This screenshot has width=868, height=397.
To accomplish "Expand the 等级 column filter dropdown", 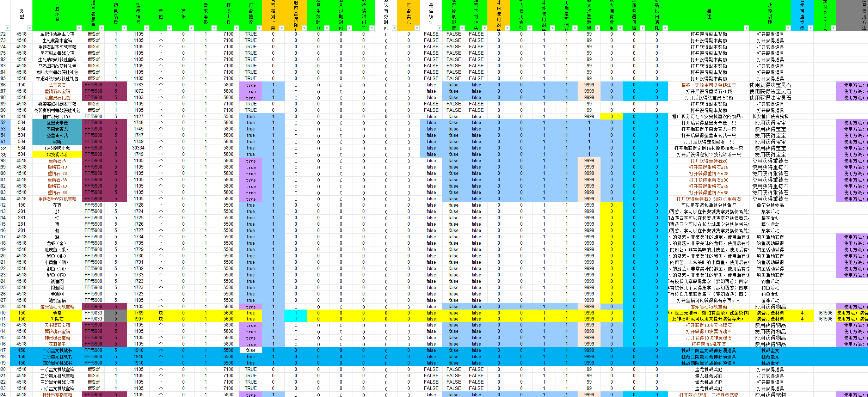I will tap(191, 28).
